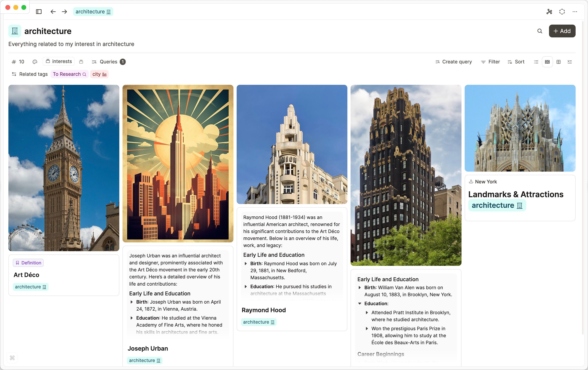Screen dimensions: 588x370
Task: Open the color palette icon
Action: [x=35, y=62]
